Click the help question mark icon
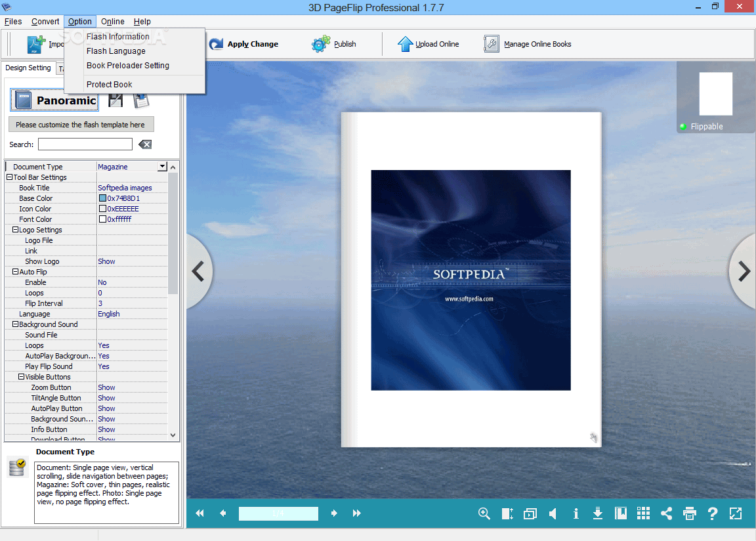This screenshot has width=756, height=541. pos(713,513)
